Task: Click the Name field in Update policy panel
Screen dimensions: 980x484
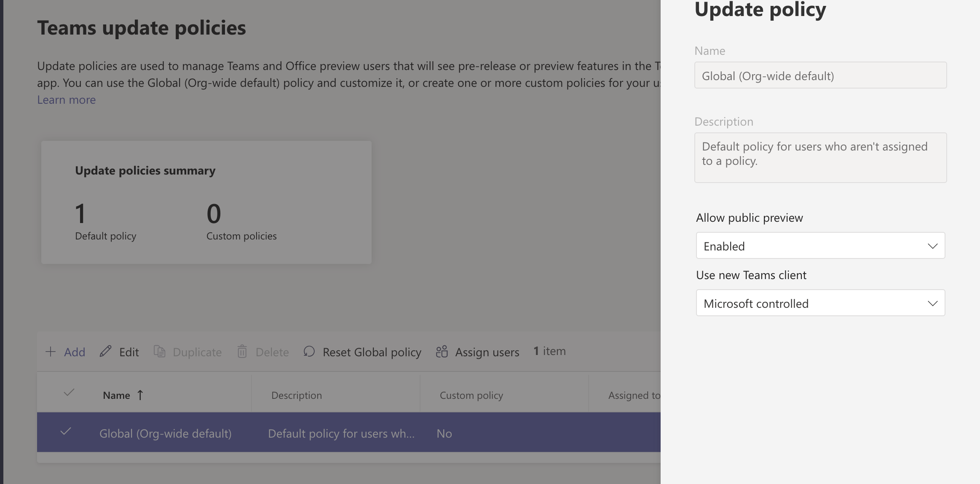Action: pos(820,75)
